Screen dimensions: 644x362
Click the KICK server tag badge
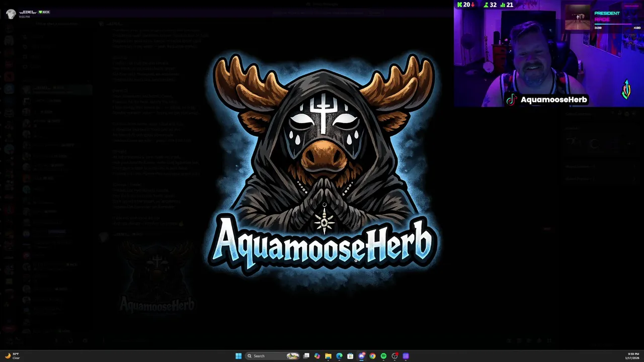point(44,12)
